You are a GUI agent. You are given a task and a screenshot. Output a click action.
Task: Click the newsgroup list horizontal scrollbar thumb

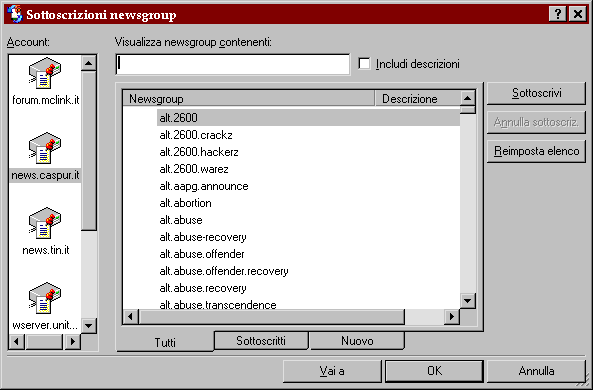272,316
